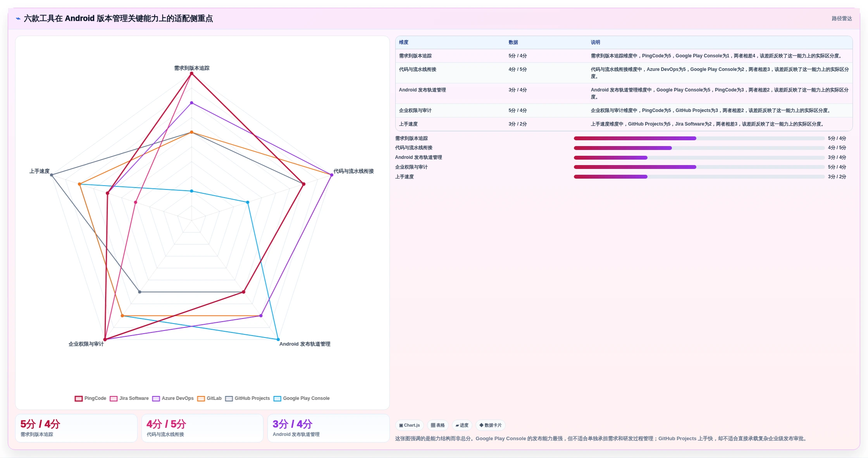868x458 pixels.
Task: Click progress bar for 需求到版本追踪
Action: click(x=699, y=138)
